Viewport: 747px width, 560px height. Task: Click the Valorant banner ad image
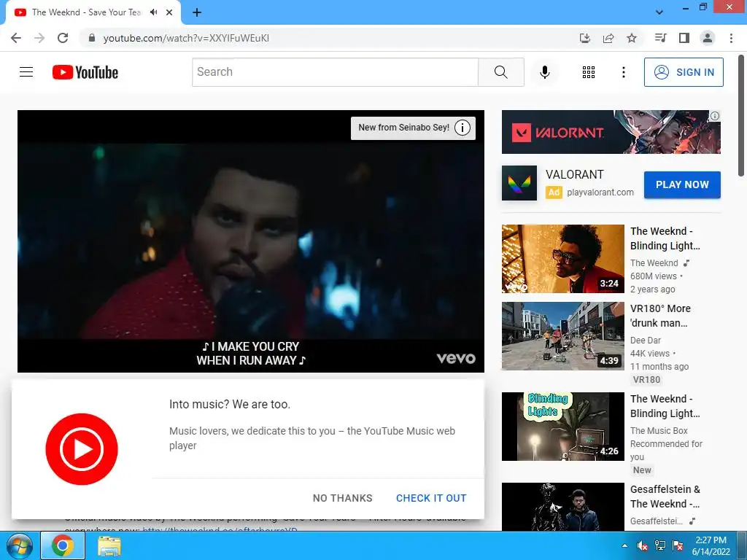[x=611, y=132]
